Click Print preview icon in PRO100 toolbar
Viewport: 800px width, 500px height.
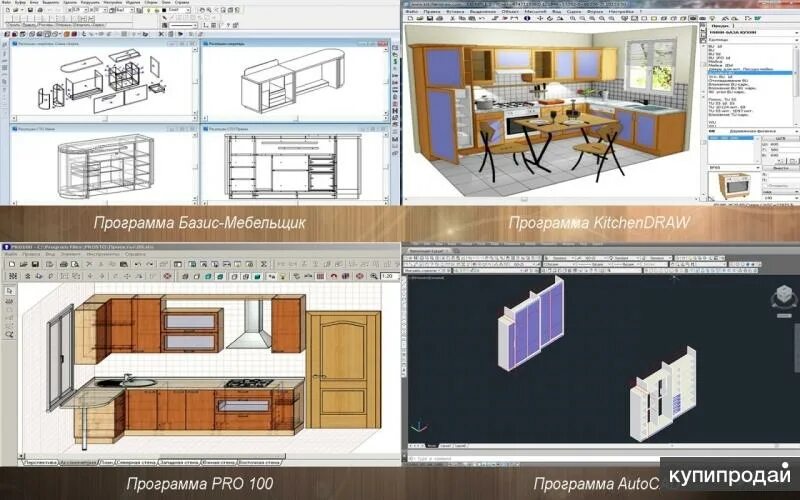pyautogui.click(x=75, y=264)
